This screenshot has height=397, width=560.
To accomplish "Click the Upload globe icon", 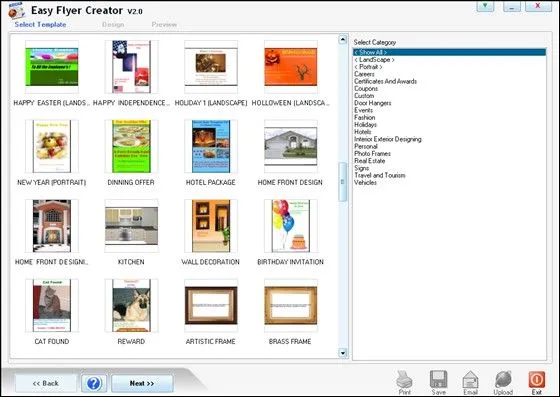I will point(503,380).
